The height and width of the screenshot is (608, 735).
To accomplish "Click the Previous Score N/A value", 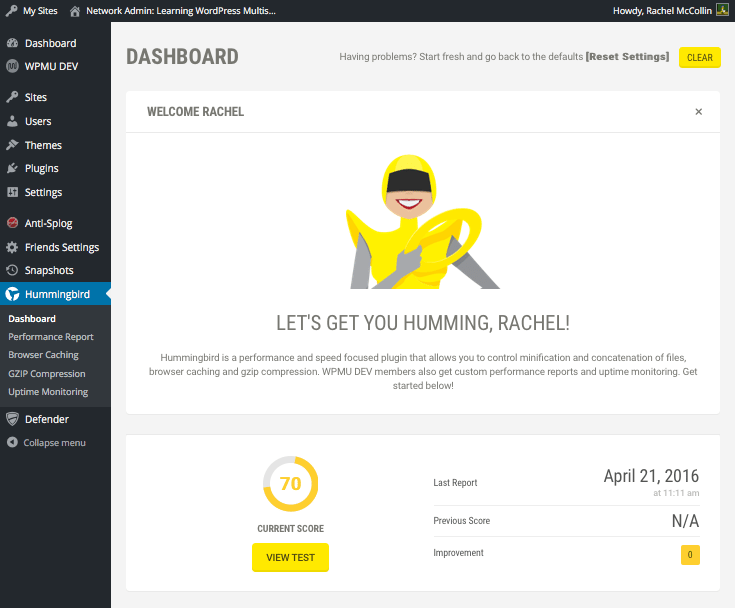I will (x=685, y=521).
